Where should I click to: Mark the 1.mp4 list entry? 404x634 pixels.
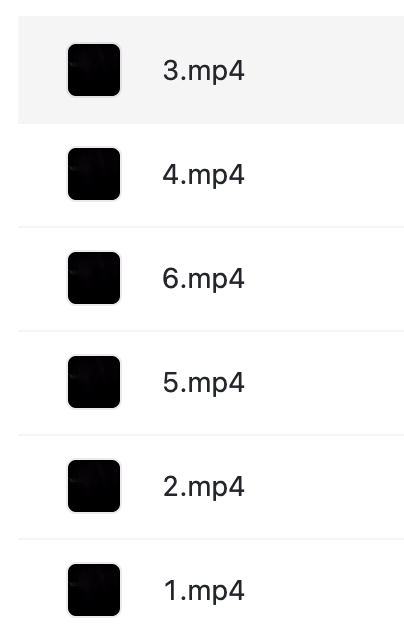(211, 586)
